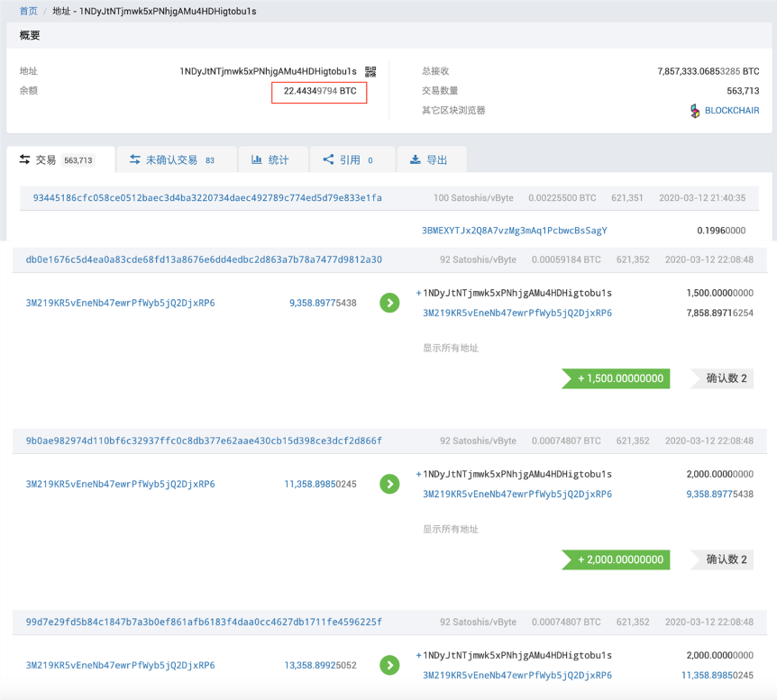
Task: Click the swap arrows icon on 交易 tab
Action: tap(24, 159)
